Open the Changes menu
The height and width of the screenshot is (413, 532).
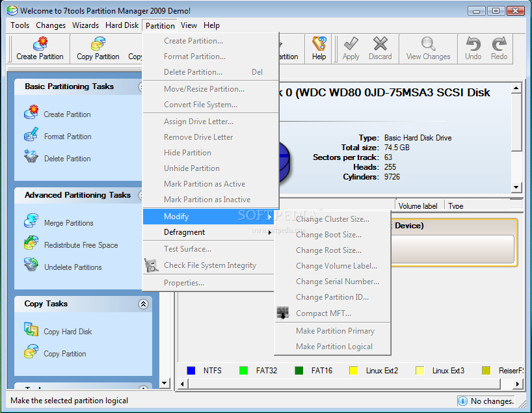51,25
